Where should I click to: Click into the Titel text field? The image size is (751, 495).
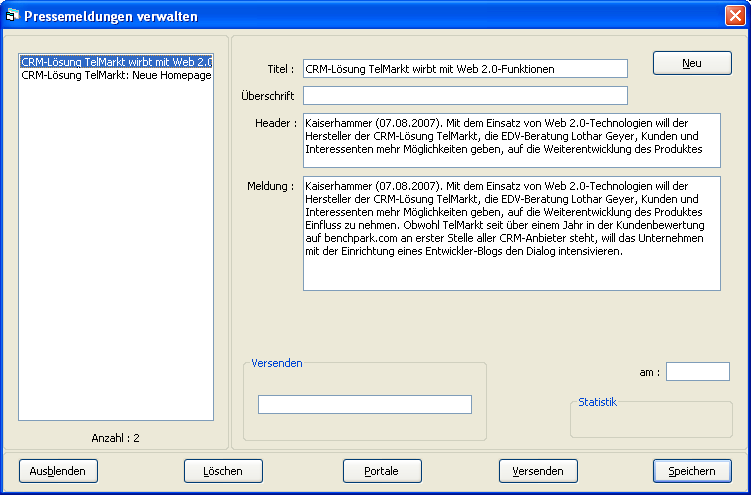465,69
